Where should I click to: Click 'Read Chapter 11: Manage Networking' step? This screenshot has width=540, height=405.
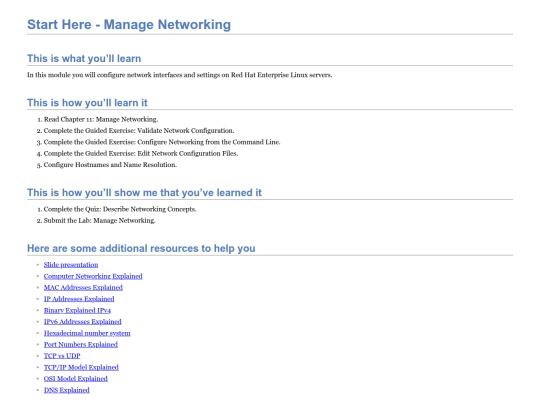coord(101,119)
